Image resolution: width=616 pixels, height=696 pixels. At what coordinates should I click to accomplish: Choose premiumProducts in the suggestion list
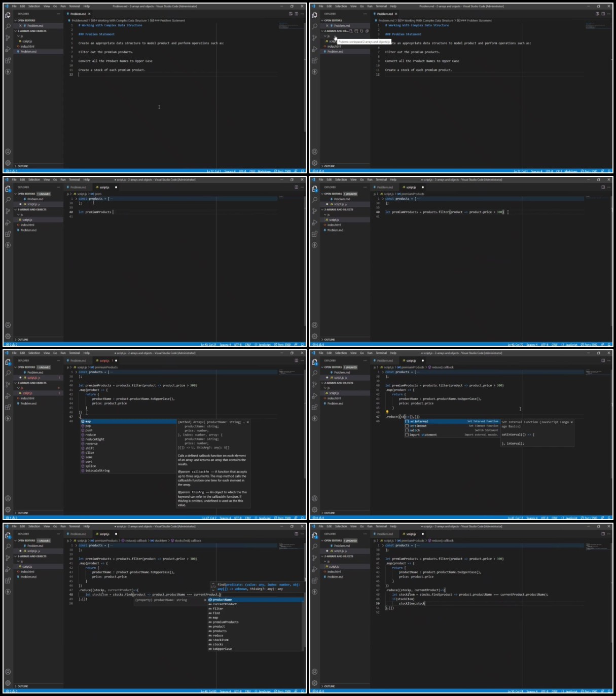pyautogui.click(x=226, y=622)
